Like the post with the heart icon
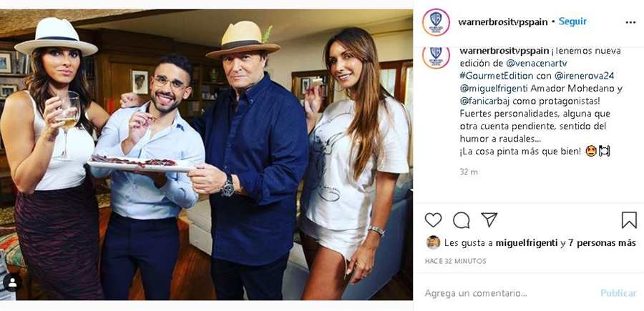Screen dimensions: 644x311 coord(433,220)
